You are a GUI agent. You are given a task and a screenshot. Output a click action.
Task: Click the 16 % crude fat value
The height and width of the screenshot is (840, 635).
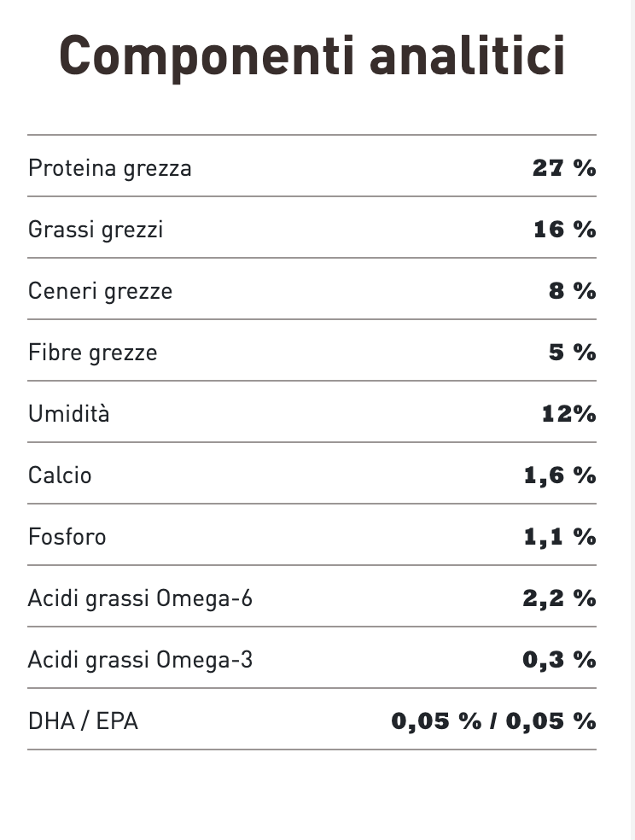point(565,230)
